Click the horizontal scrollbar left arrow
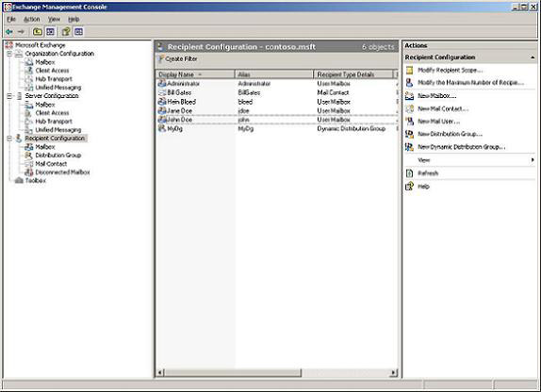The width and height of the screenshot is (541, 392). click(x=160, y=372)
